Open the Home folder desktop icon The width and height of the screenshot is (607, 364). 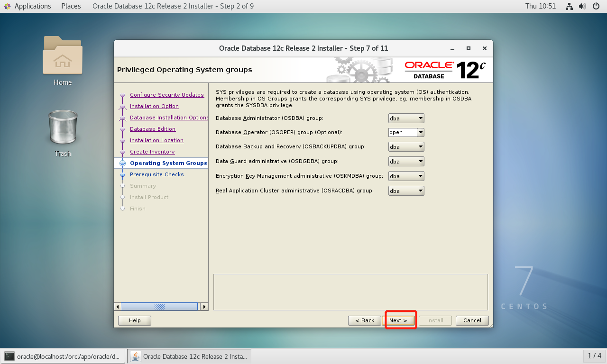pyautogui.click(x=63, y=56)
